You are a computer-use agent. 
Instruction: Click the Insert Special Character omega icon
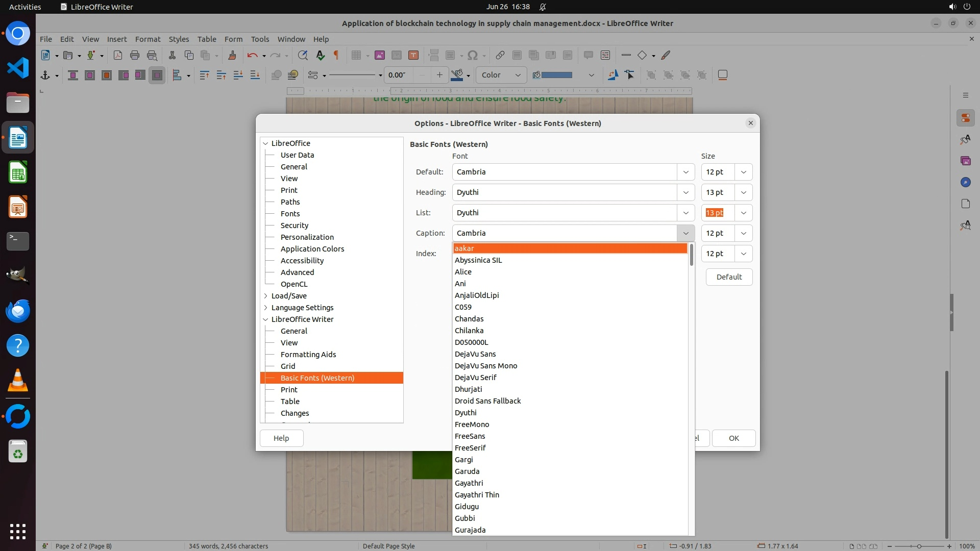[473, 56]
